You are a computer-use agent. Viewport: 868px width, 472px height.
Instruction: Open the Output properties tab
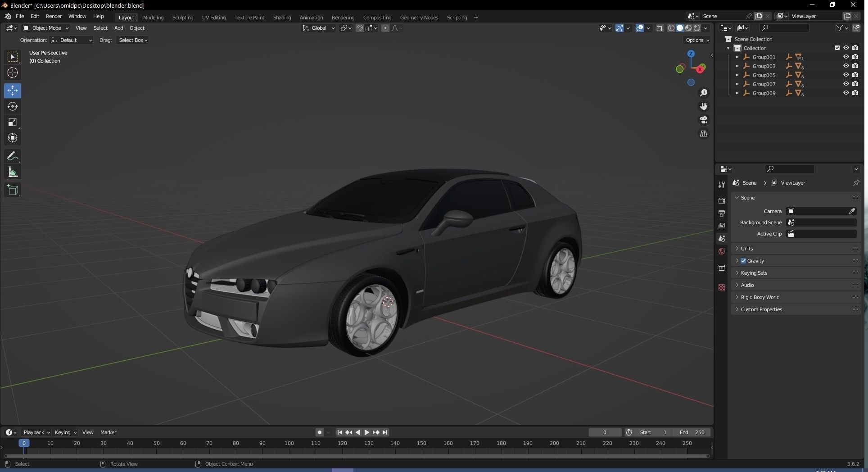(x=722, y=213)
